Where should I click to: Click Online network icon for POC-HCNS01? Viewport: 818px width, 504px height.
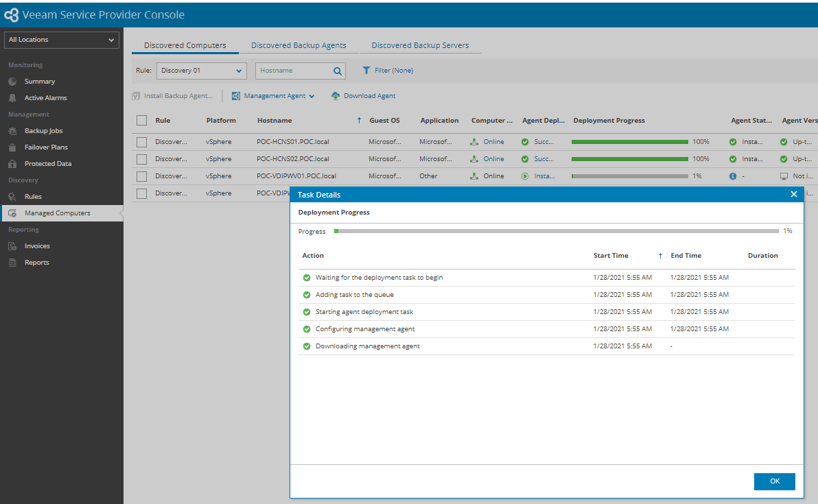pyautogui.click(x=474, y=142)
